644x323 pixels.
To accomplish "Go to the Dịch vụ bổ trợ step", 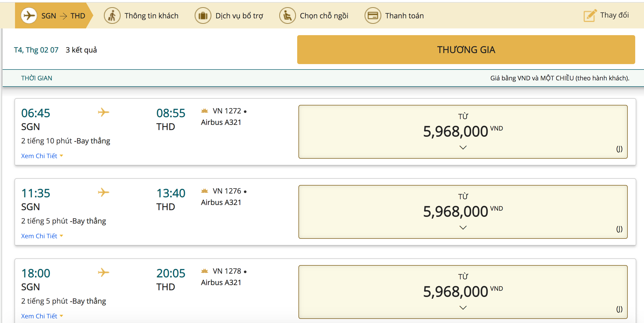I will [229, 16].
